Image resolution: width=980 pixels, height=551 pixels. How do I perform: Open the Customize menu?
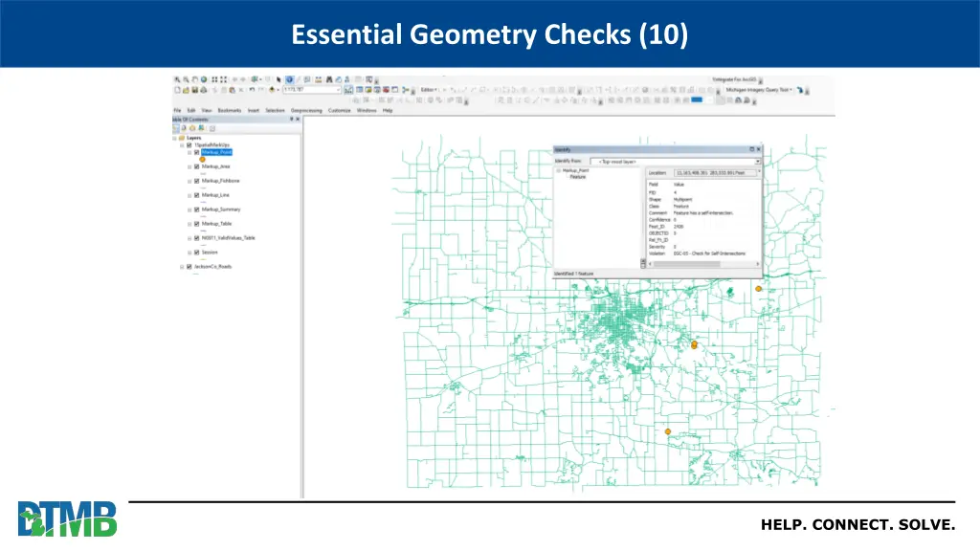coord(340,111)
